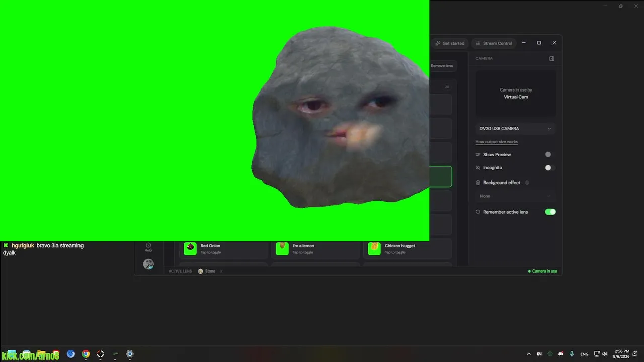
Task: Open the Discord tray icon
Action: 561,354
